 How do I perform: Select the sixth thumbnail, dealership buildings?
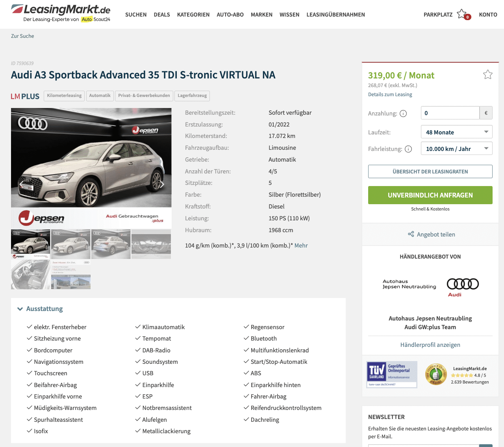(71, 274)
